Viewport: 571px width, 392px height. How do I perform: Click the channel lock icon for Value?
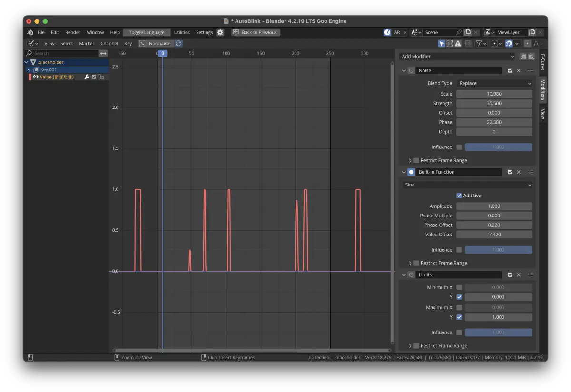click(101, 77)
